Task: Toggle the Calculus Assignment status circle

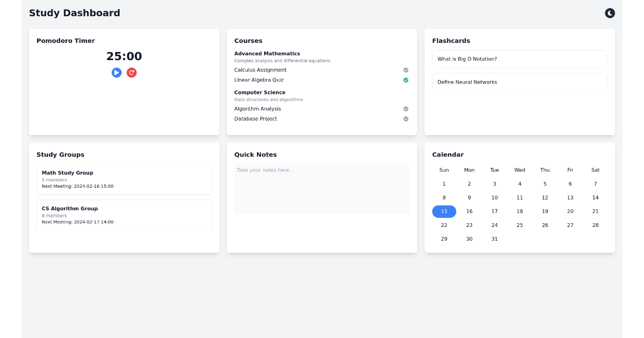Action: click(x=406, y=70)
